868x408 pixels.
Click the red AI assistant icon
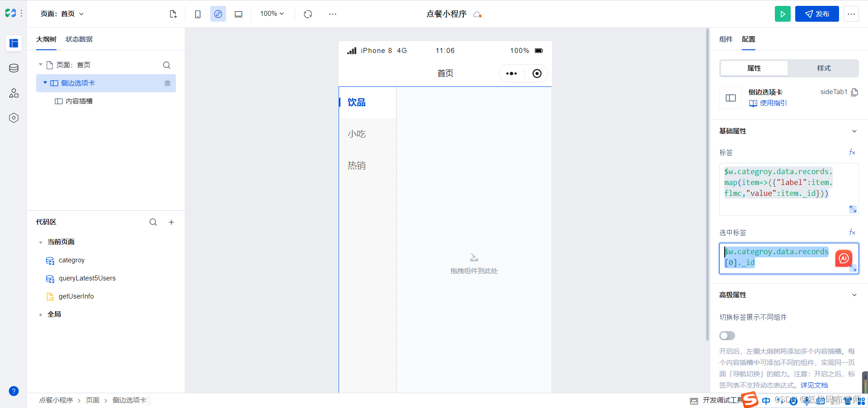pos(844,258)
